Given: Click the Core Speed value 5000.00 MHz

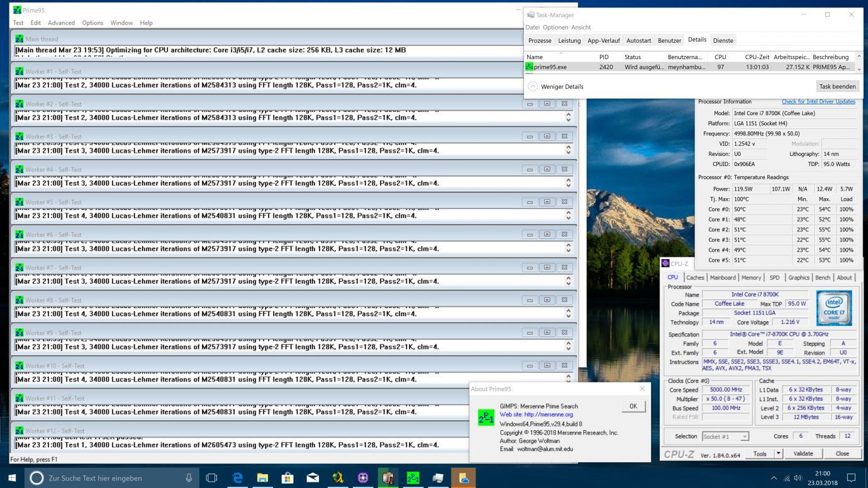Looking at the screenshot, I should (x=726, y=390).
